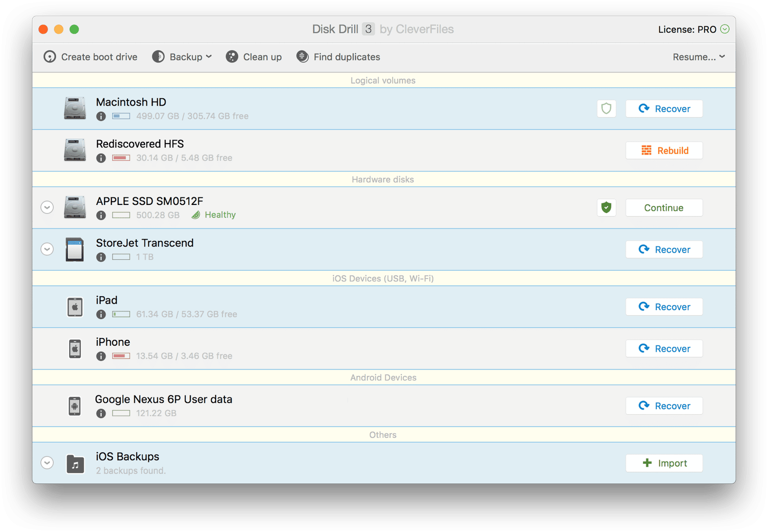Click the Rediscovered HFS drive icon

[75, 150]
